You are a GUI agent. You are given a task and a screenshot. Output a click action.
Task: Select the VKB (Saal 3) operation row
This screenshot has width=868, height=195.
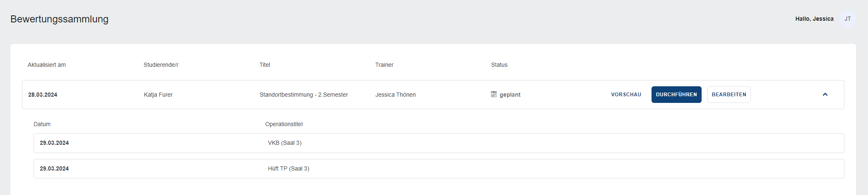[439, 143]
